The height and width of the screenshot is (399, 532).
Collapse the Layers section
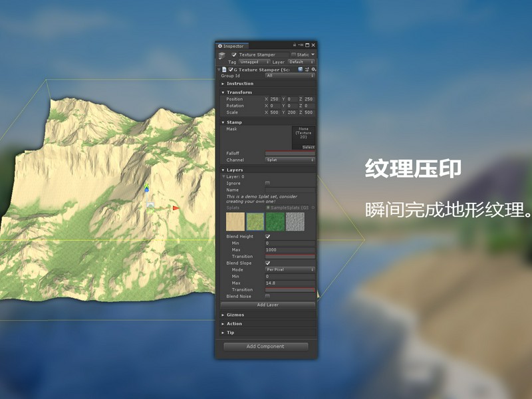click(x=268, y=170)
